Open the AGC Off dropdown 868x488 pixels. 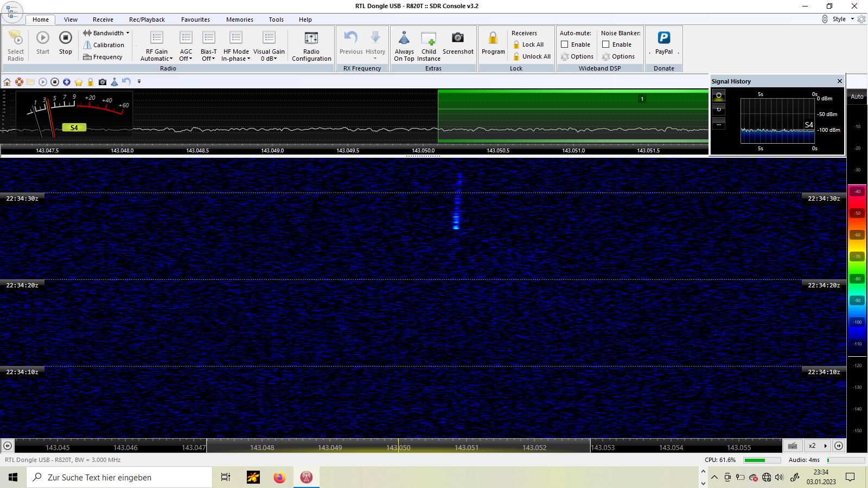pyautogui.click(x=186, y=46)
